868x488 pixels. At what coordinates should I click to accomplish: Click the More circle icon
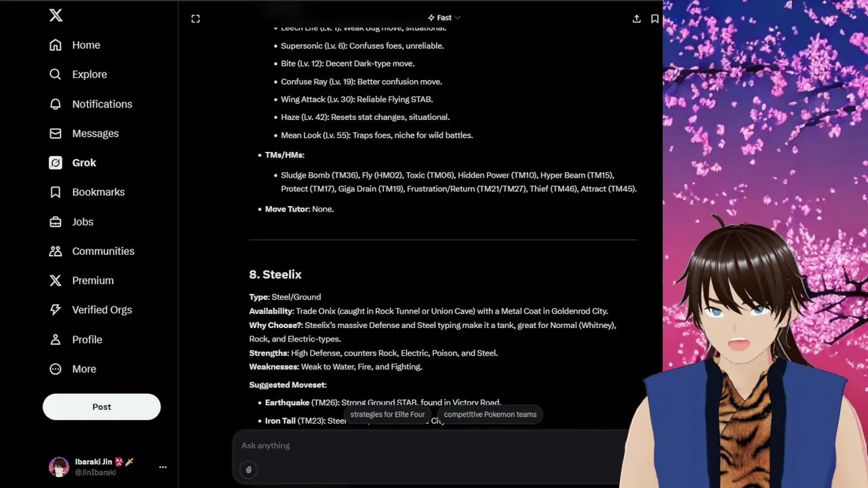pos(56,369)
